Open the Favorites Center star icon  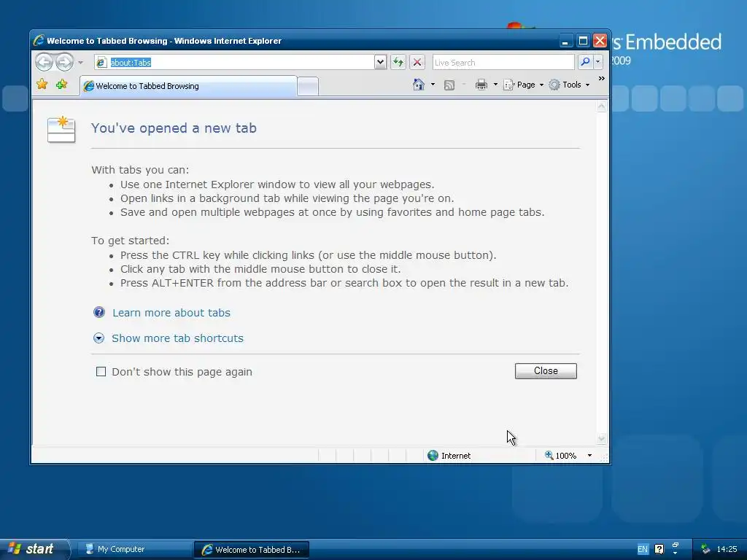[42, 85]
